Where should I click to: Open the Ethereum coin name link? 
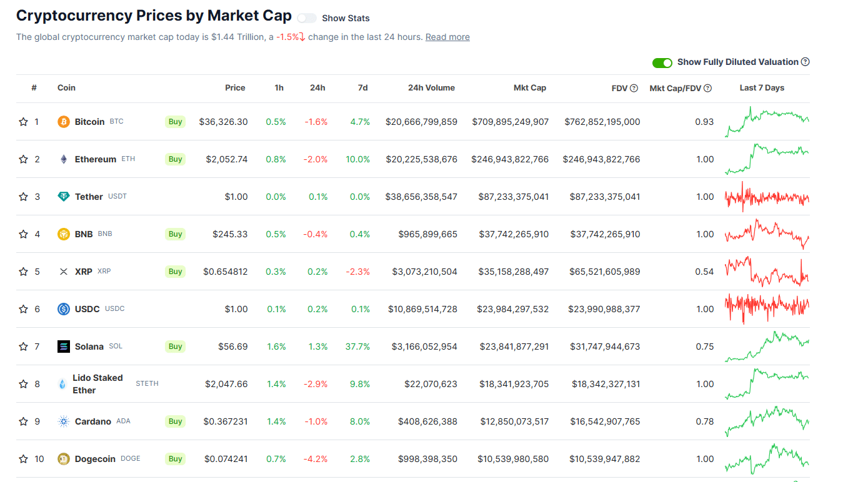96,159
